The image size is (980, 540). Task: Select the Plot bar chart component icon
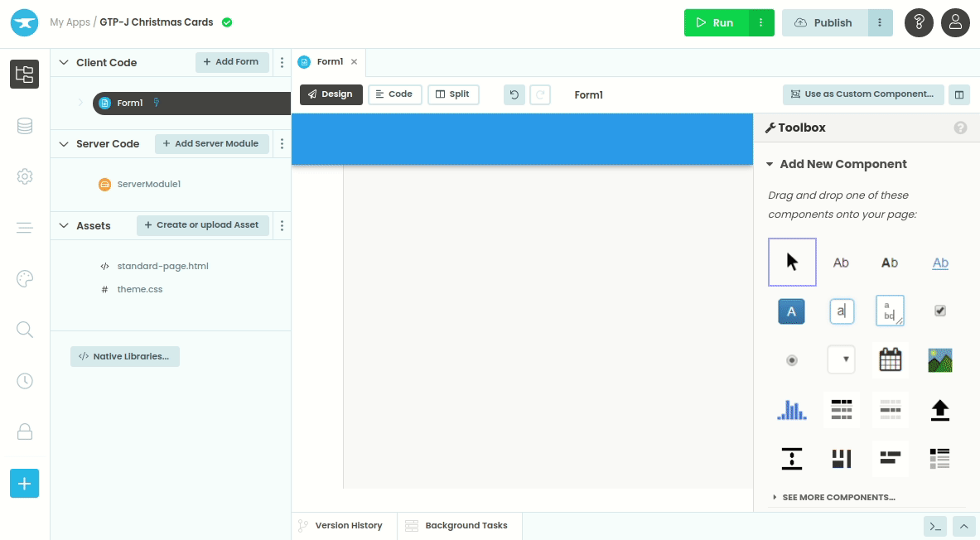coord(792,409)
